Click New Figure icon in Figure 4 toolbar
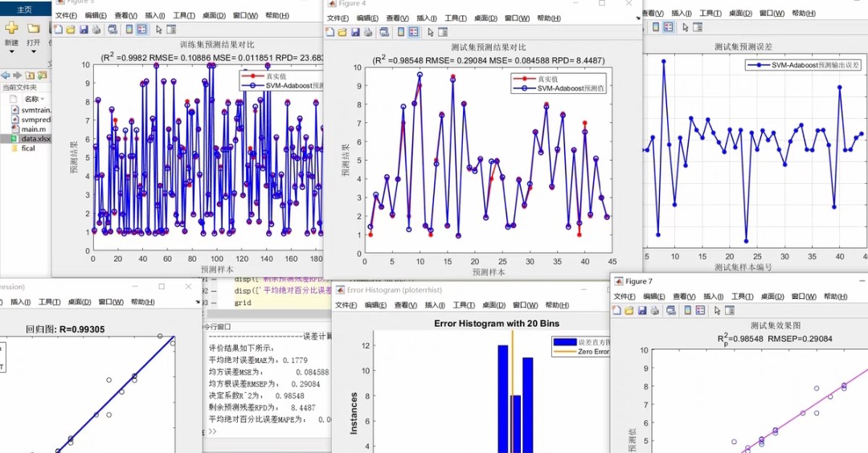This screenshot has height=453, width=868. tap(330, 32)
